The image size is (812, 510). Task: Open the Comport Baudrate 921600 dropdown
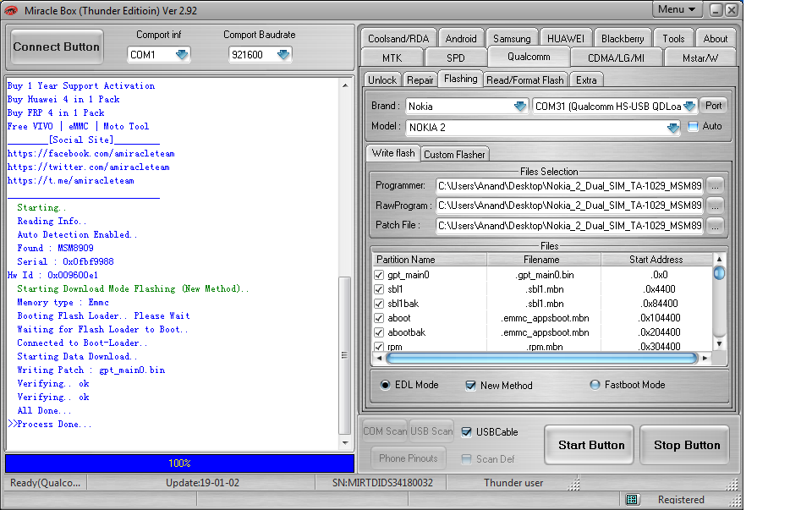click(x=283, y=54)
